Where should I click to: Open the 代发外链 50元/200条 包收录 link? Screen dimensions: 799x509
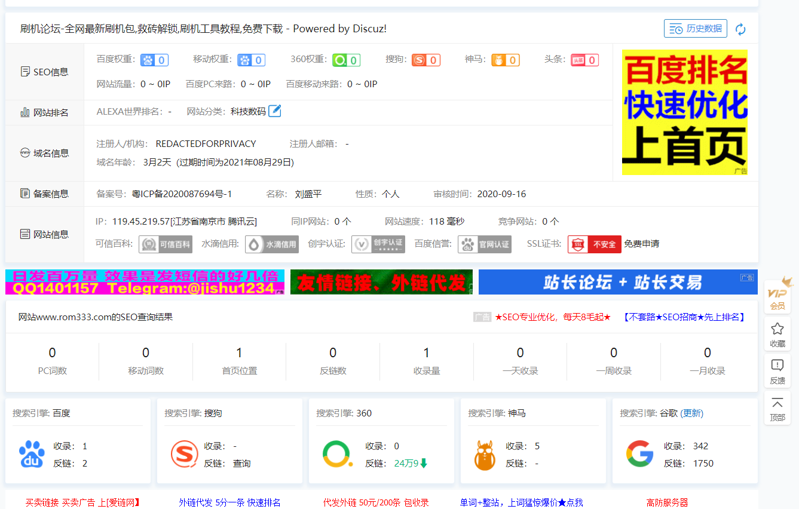click(376, 502)
